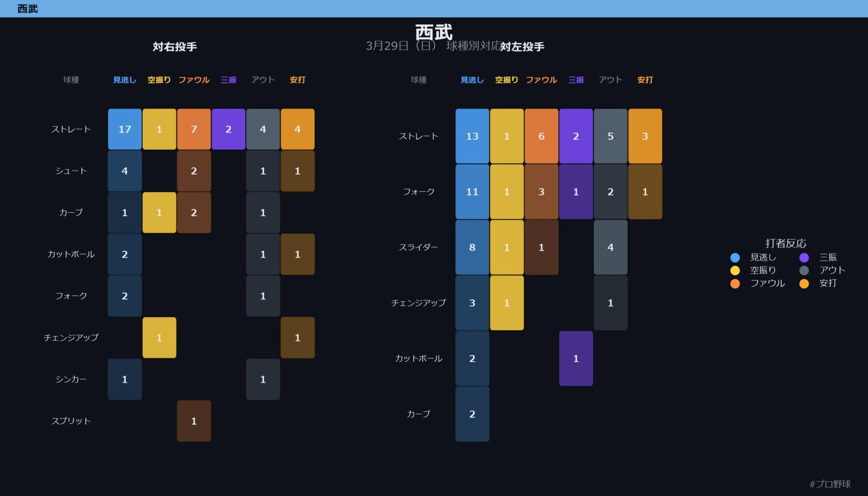Viewport: 868px width, 496px height.
Task: Click the シュート row label
Action: click(x=71, y=171)
